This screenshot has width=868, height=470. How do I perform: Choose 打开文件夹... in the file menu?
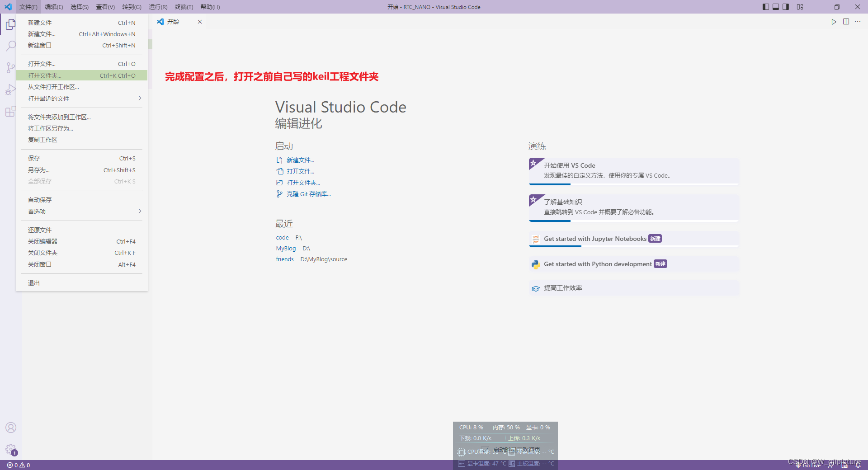(x=82, y=75)
